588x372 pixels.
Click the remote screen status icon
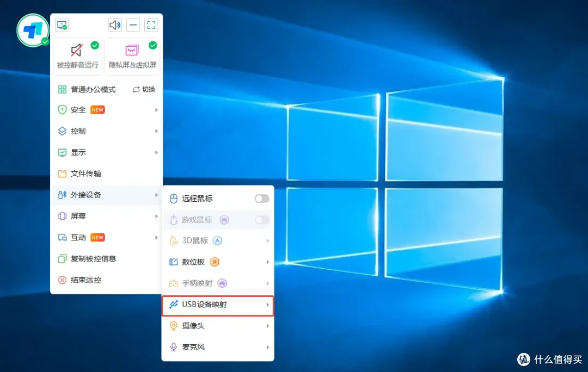[x=62, y=25]
